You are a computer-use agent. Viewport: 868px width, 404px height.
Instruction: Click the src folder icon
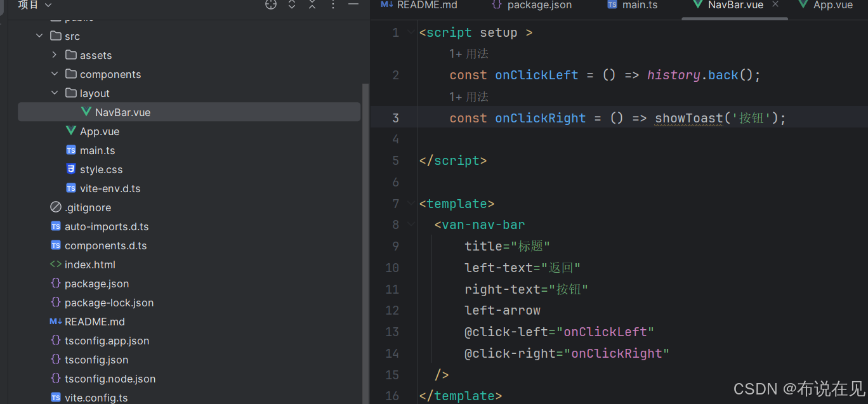(x=55, y=36)
